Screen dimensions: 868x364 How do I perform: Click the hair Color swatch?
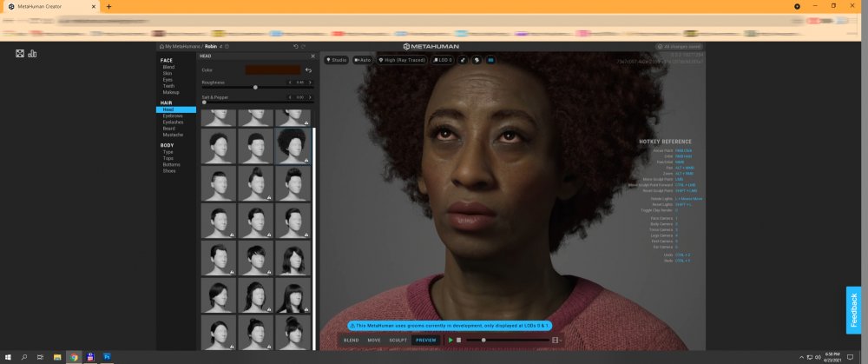click(x=272, y=69)
